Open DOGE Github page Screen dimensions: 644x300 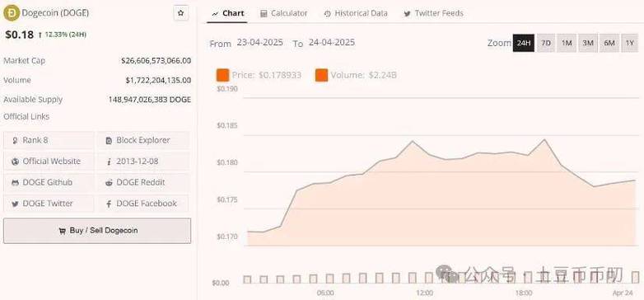pos(49,182)
